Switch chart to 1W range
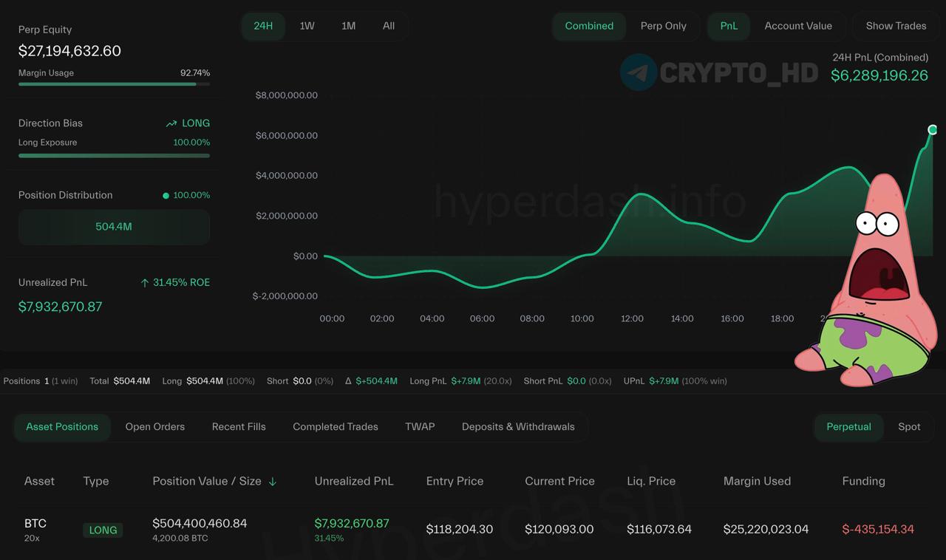Image resolution: width=946 pixels, height=560 pixels. point(307,26)
